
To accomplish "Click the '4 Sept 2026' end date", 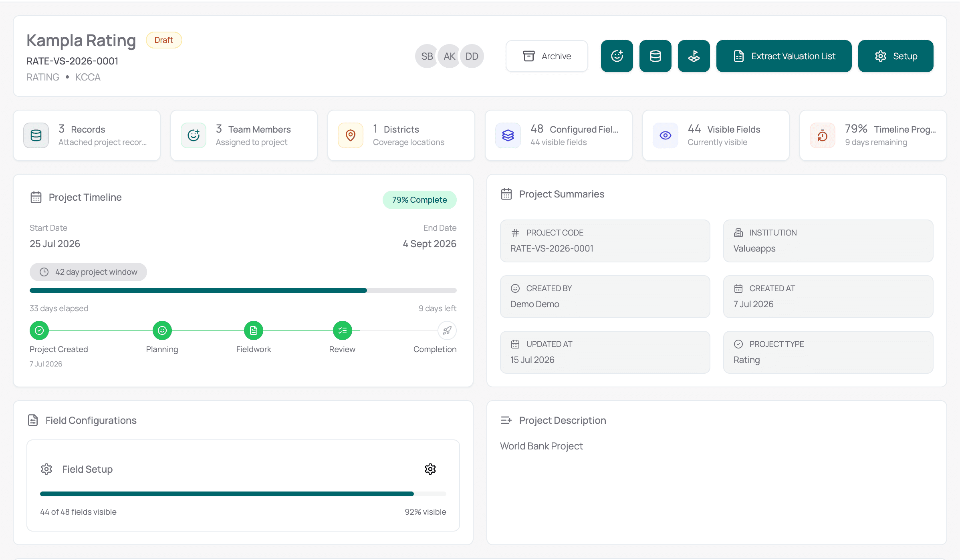I will coord(430,244).
